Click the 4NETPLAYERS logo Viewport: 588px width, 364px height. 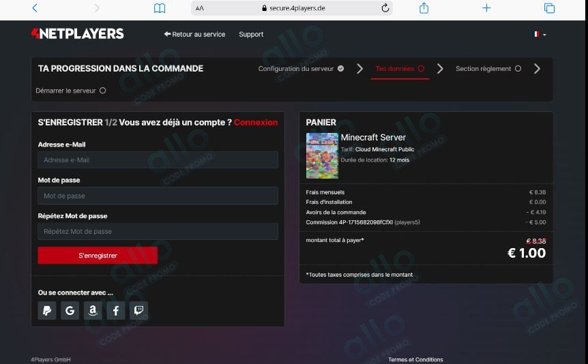point(77,33)
